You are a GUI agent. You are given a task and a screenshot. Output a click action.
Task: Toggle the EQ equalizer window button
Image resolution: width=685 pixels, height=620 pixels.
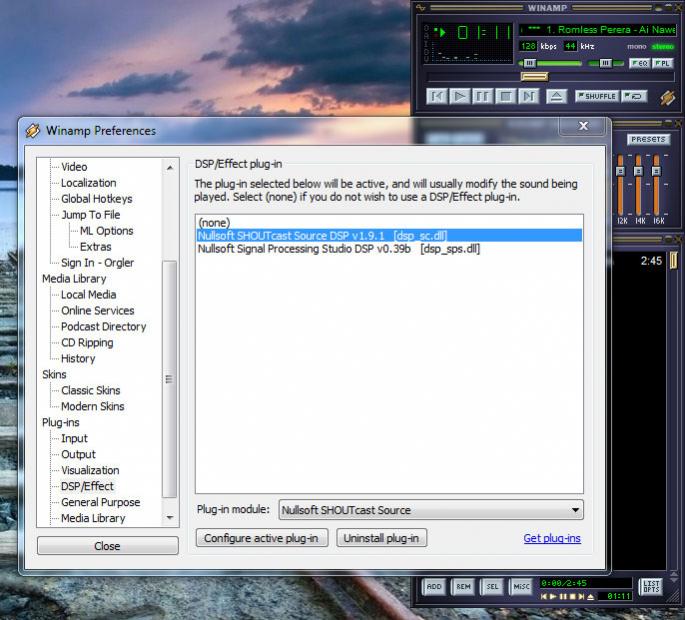[x=640, y=63]
